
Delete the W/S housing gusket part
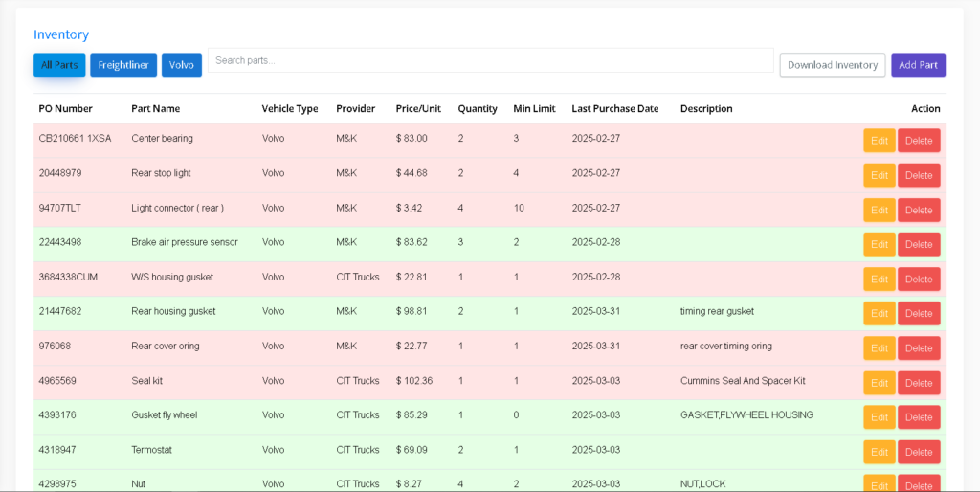tap(919, 280)
